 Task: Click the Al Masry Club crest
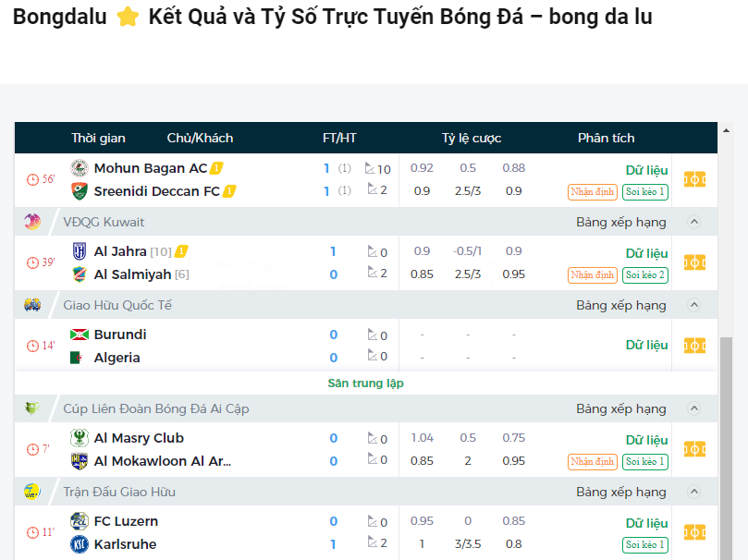(x=79, y=438)
